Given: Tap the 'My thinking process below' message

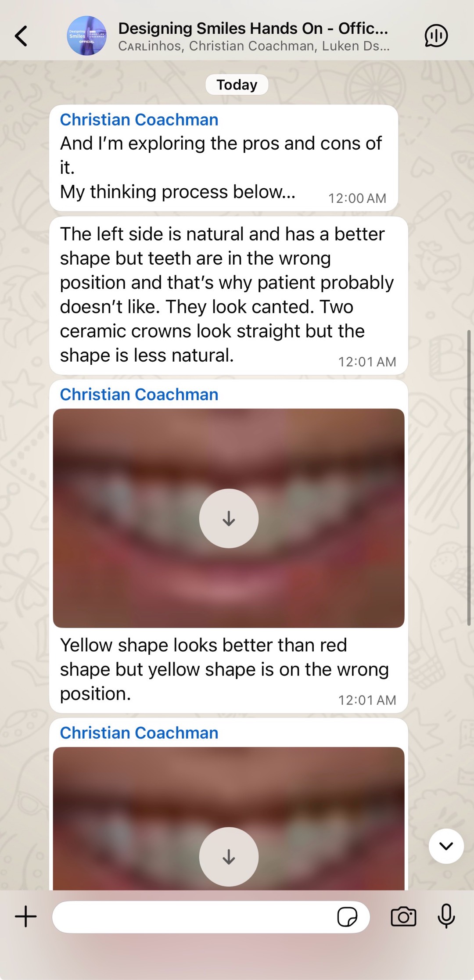Looking at the screenshot, I should tap(178, 192).
